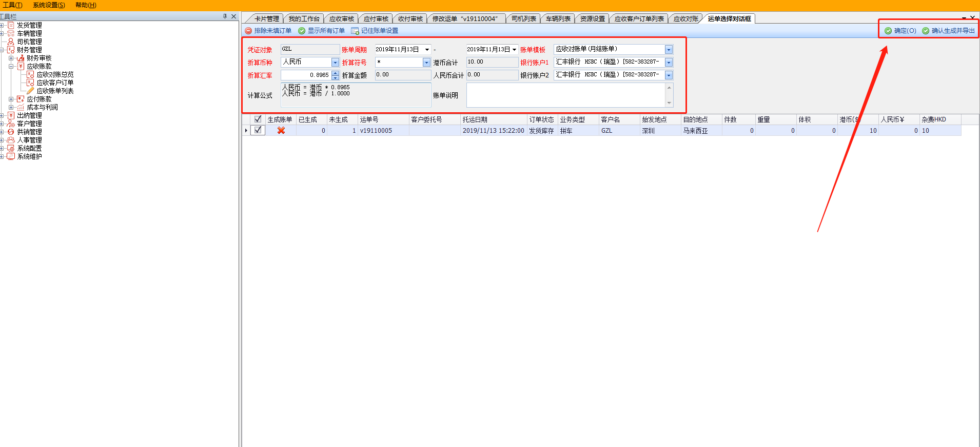Pin the 工具栏 panel with pushpin icon
This screenshot has height=447, width=980.
coord(225,16)
